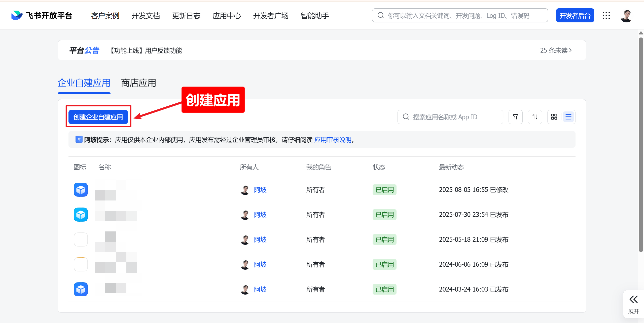
Task: Click the first app's blue cube icon
Action: pos(80,190)
